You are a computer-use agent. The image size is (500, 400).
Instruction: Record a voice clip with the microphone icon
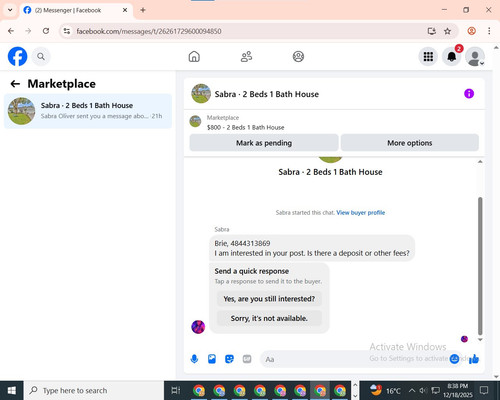click(x=194, y=359)
